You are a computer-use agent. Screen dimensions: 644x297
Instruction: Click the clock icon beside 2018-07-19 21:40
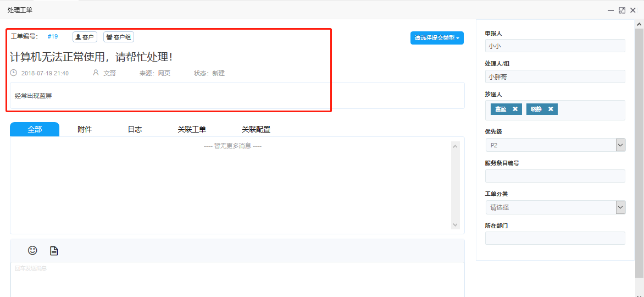14,73
